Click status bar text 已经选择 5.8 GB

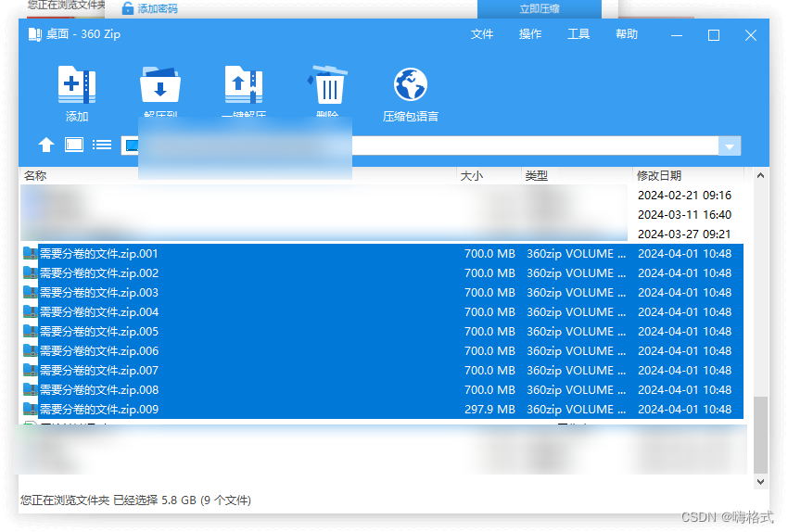point(155,500)
